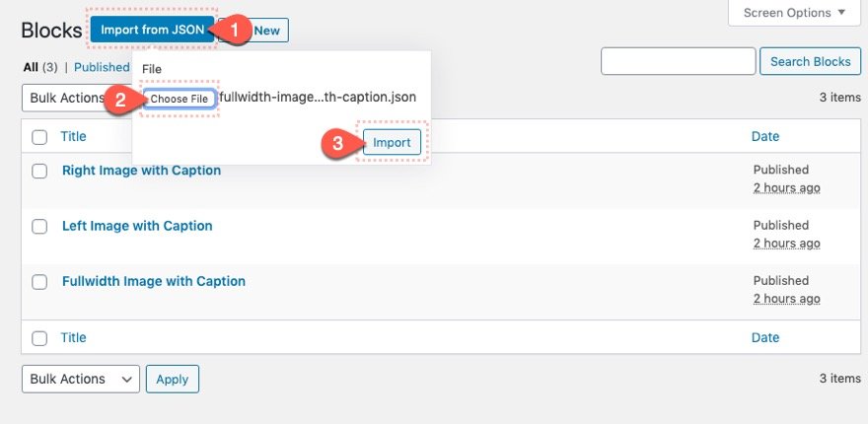Check the Right Image with Caption checkbox
This screenshot has height=424, width=868.
(x=39, y=171)
